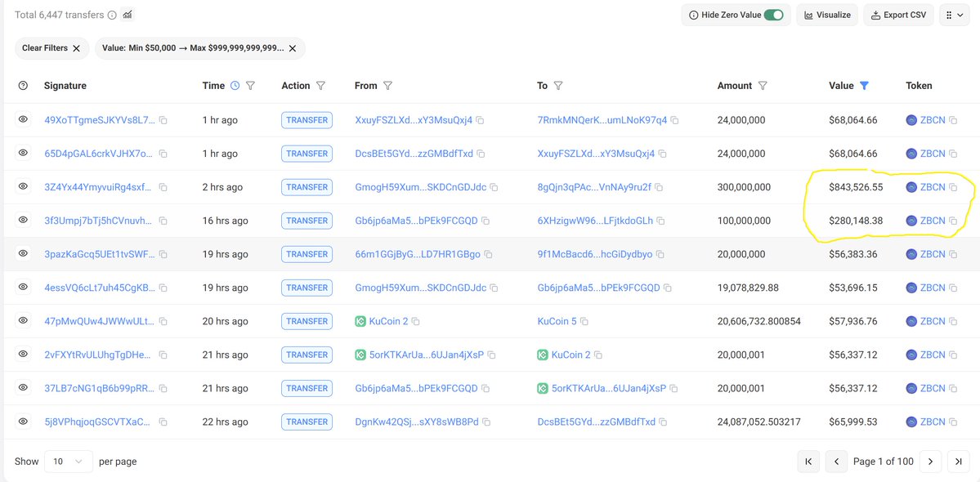The image size is (980, 482).
Task: Copy To address 8gQjn3qPAc...VnNAy9ru2f
Action: [659, 187]
